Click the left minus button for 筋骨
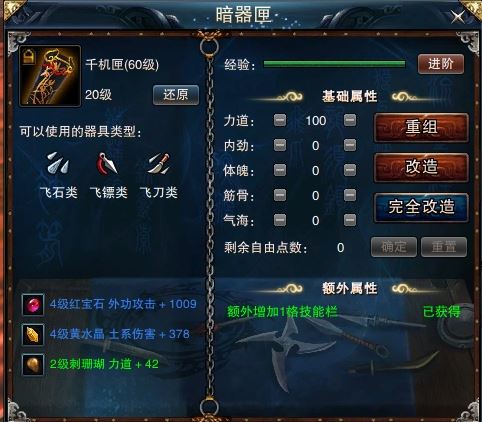Screen dimensions: 482x422 point(280,195)
